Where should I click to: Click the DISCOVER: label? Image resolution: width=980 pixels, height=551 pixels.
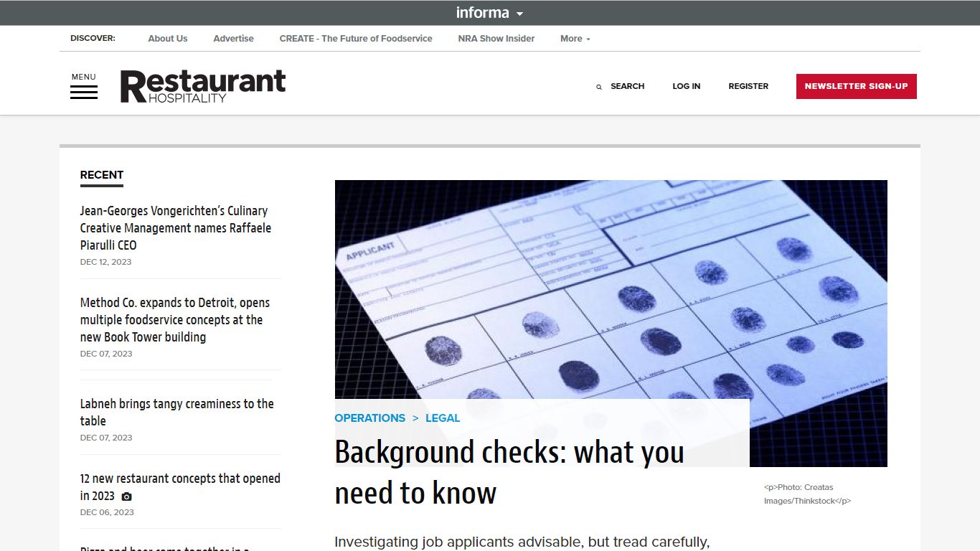(93, 39)
